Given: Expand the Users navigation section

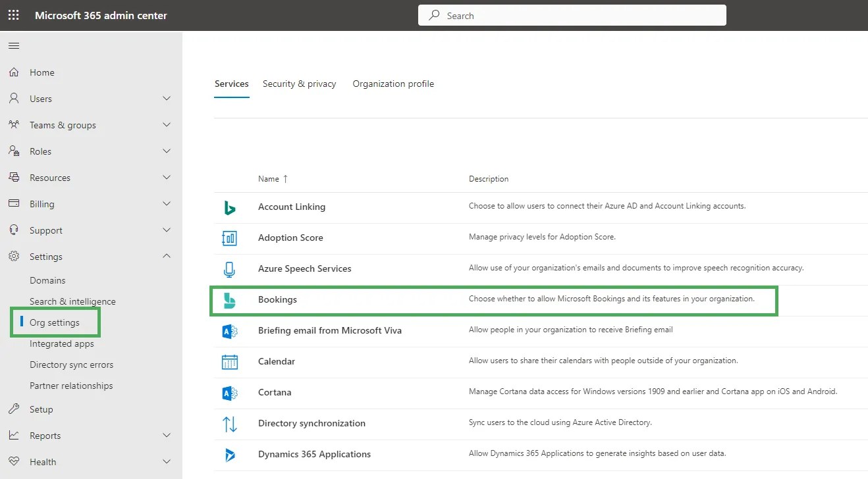Looking at the screenshot, I should coord(167,98).
